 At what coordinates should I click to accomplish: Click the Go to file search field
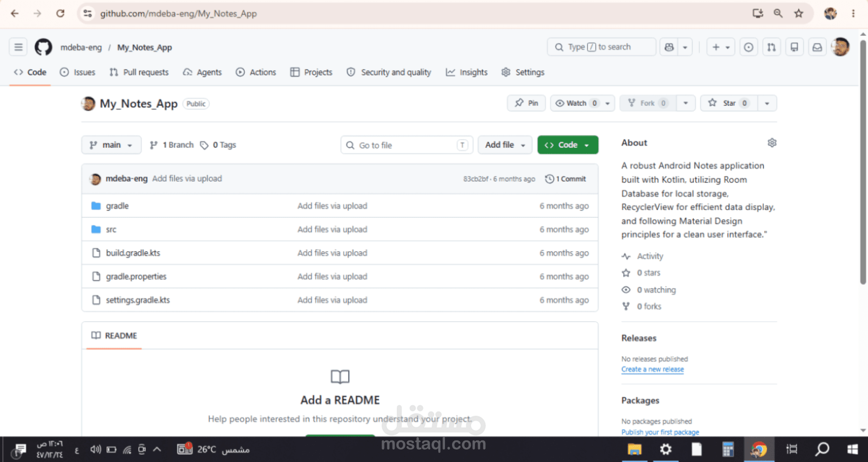(x=407, y=145)
